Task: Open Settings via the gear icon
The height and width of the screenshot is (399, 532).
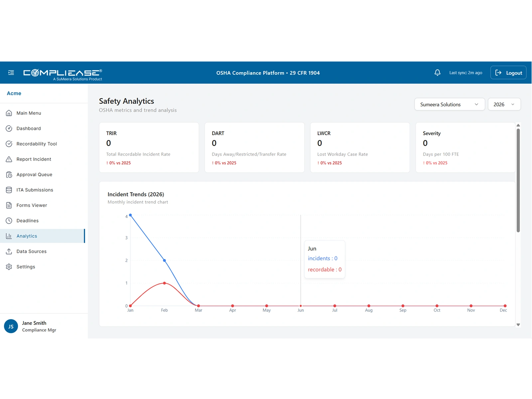Action: click(x=9, y=266)
